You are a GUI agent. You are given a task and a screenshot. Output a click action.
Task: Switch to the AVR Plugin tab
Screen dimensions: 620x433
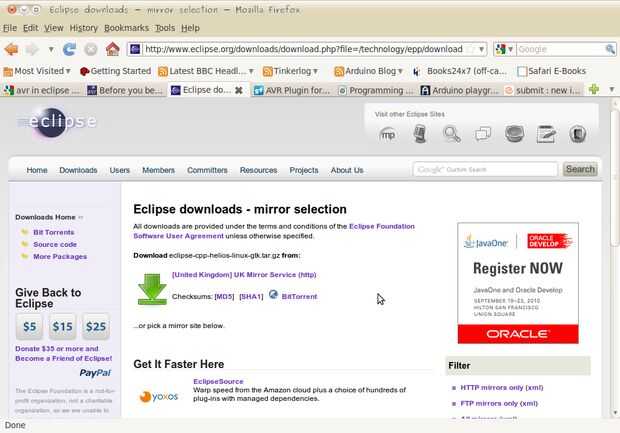coord(292,91)
